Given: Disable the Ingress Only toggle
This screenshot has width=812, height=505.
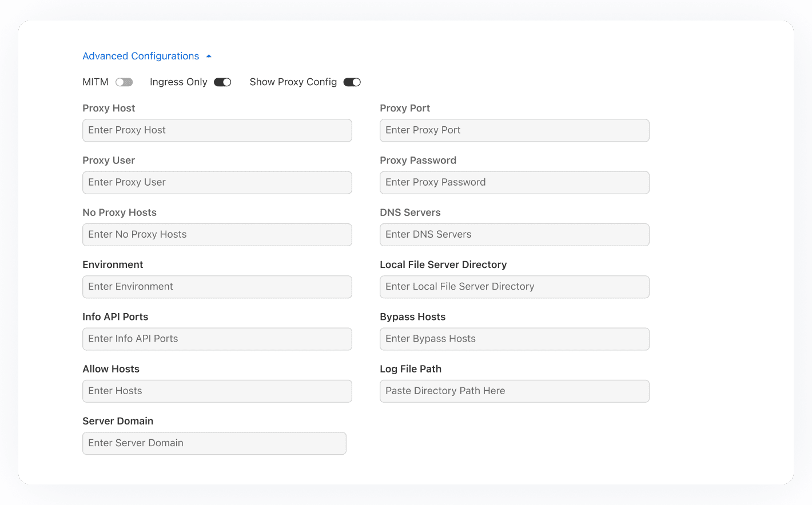Looking at the screenshot, I should tap(222, 82).
